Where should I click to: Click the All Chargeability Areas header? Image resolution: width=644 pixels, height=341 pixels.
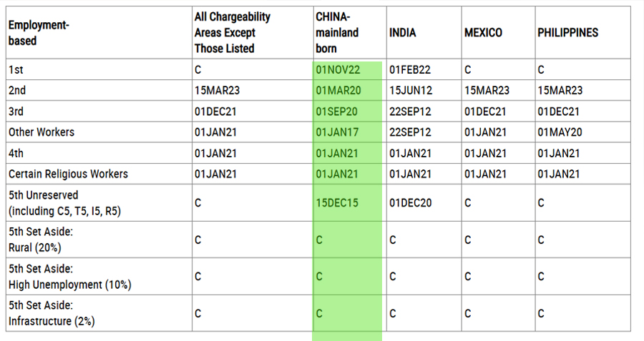[233, 33]
